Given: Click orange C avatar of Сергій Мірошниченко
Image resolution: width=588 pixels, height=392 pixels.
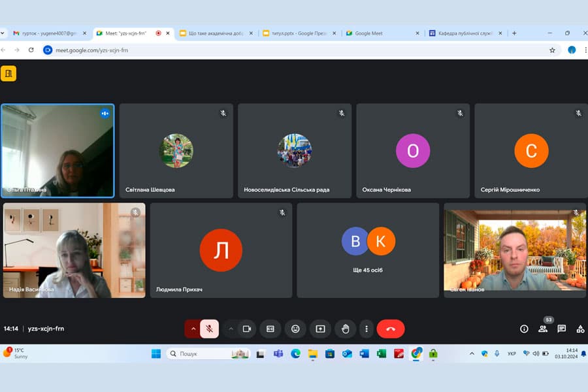Looking at the screenshot, I should (531, 151).
